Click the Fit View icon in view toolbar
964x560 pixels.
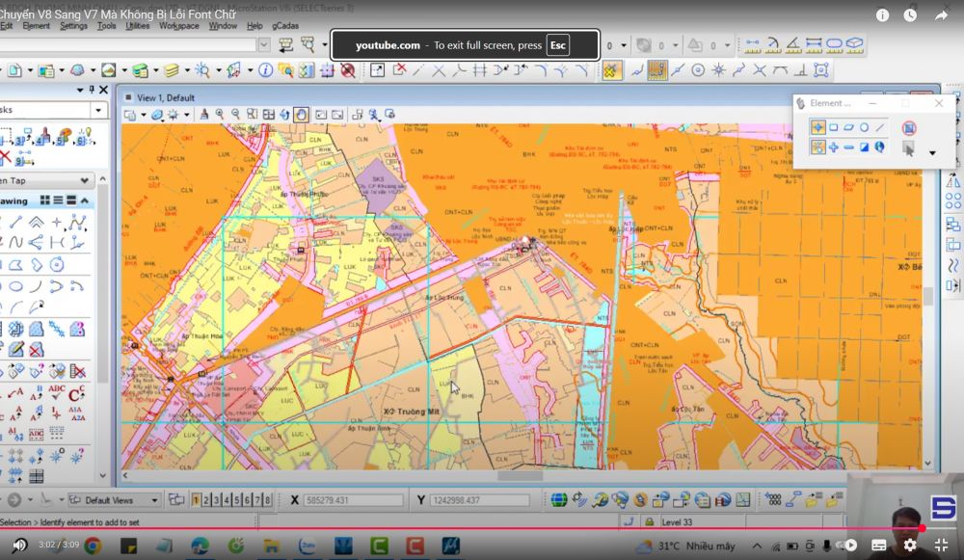(x=268, y=115)
